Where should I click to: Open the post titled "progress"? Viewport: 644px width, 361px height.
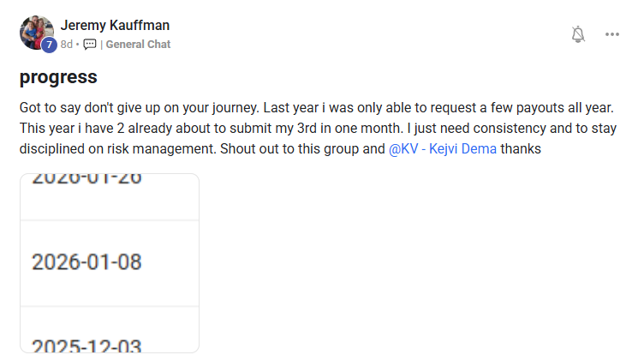58,77
